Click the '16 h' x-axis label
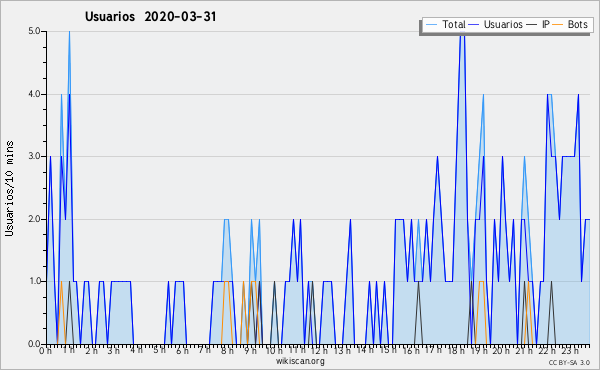 (x=411, y=350)
